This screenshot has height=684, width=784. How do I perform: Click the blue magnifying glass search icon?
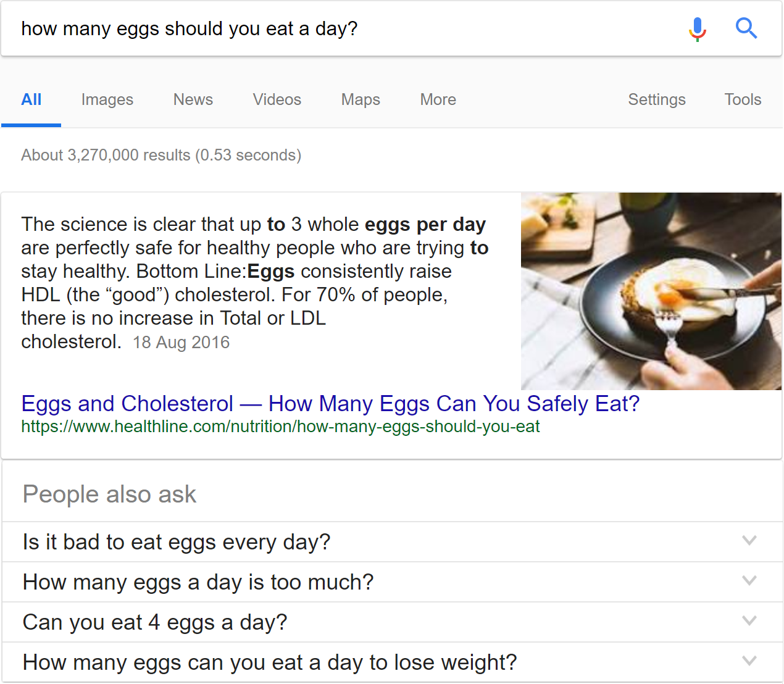(746, 28)
